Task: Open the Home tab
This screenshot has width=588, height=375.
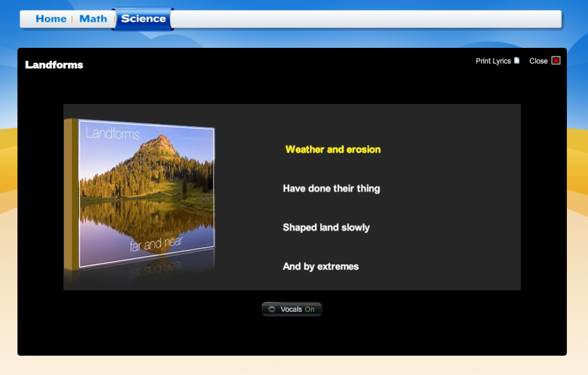Action: 51,19
